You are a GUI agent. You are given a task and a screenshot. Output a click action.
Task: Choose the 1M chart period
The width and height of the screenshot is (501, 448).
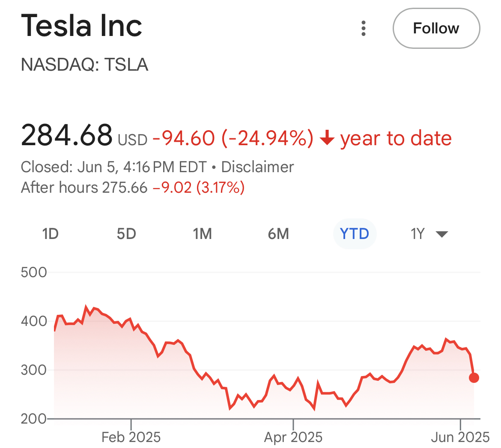tap(202, 234)
